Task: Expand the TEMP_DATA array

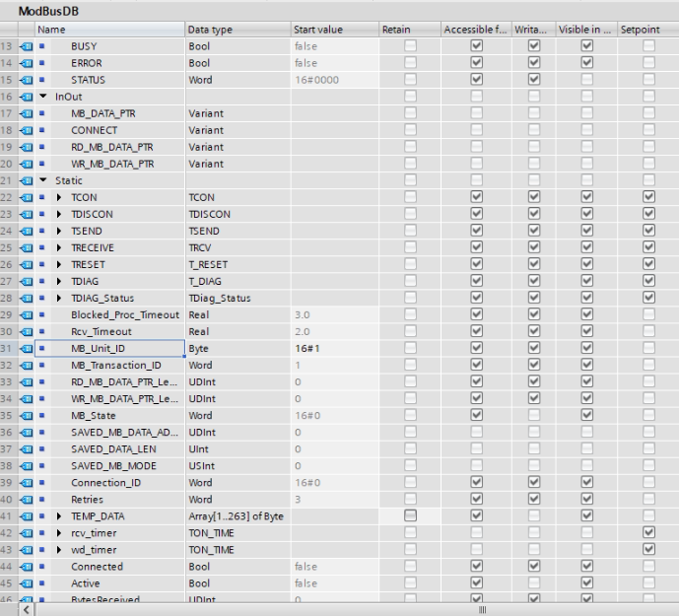Action: (x=64, y=515)
